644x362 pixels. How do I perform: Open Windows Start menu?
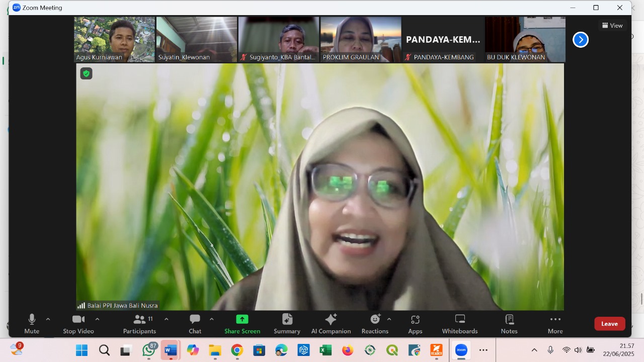82,350
